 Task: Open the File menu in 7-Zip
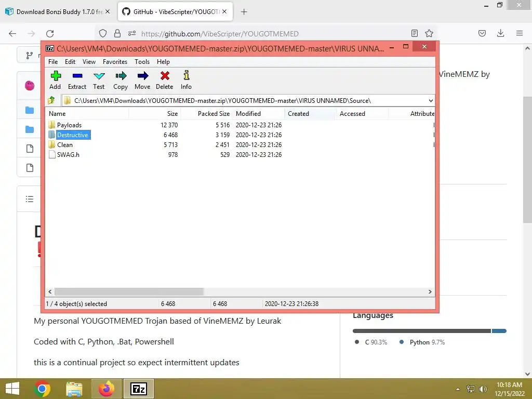coord(53,62)
